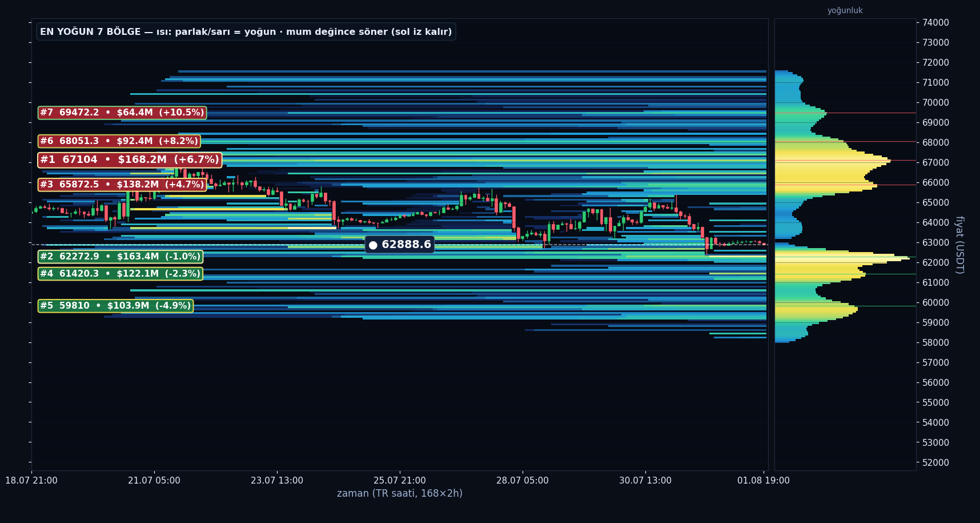The width and height of the screenshot is (980, 523).
Task: Click the 23.07 13:00 time tick
Action: tap(277, 481)
